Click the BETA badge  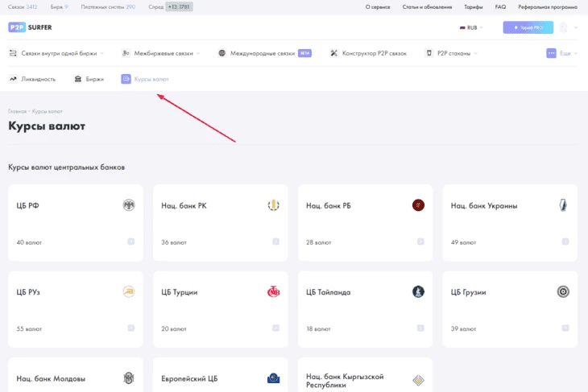click(305, 53)
